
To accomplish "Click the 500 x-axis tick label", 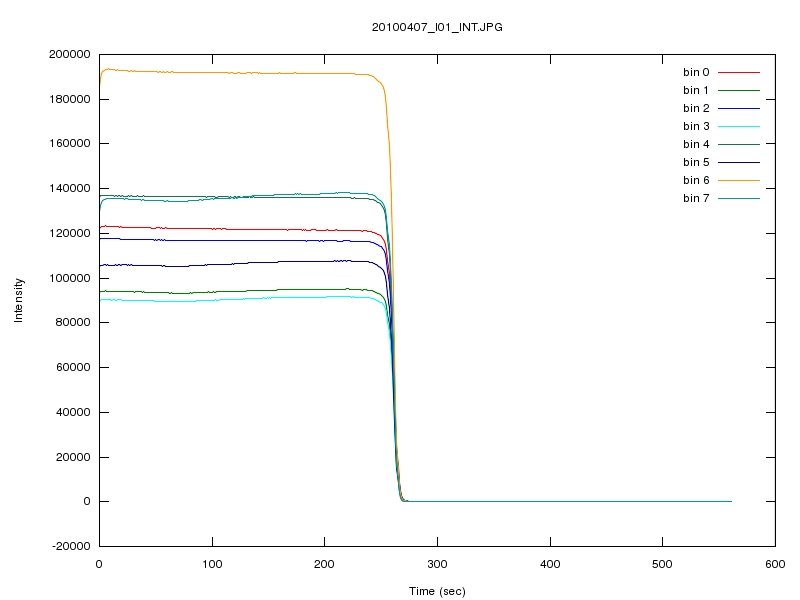I will tap(663, 564).
